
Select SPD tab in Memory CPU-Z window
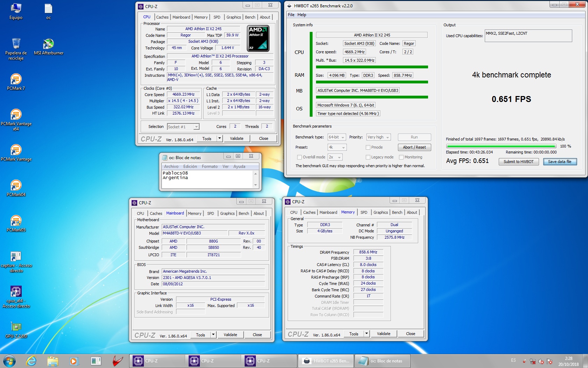click(364, 212)
